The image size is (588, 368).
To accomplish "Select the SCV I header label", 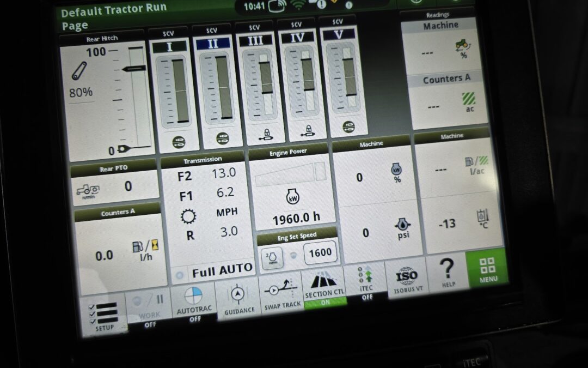I will [x=169, y=47].
